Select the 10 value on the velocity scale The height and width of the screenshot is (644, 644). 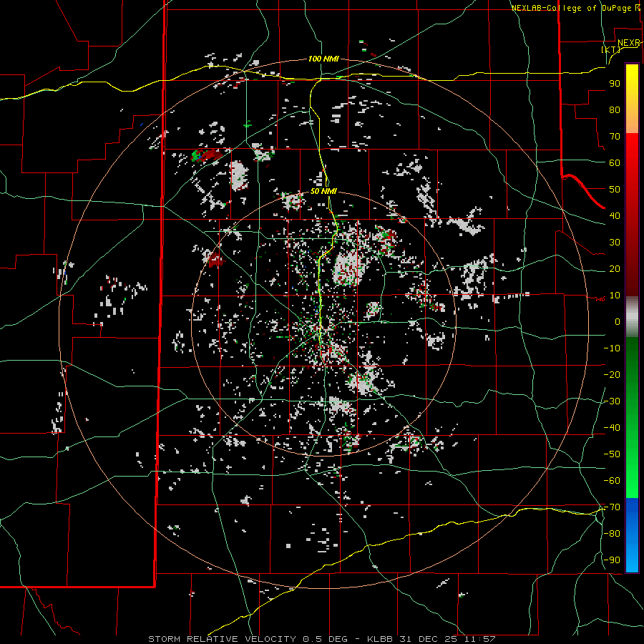(x=615, y=296)
